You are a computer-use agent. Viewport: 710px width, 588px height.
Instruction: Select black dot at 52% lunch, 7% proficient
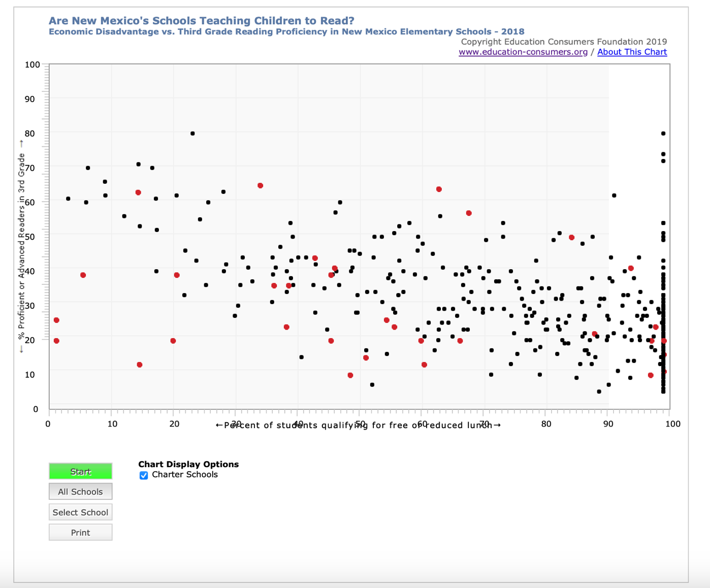click(x=372, y=385)
